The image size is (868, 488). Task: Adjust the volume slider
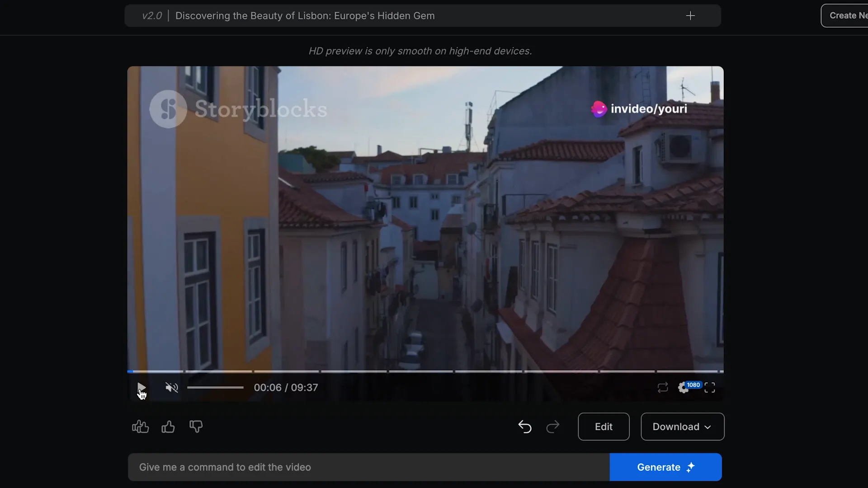(x=215, y=388)
